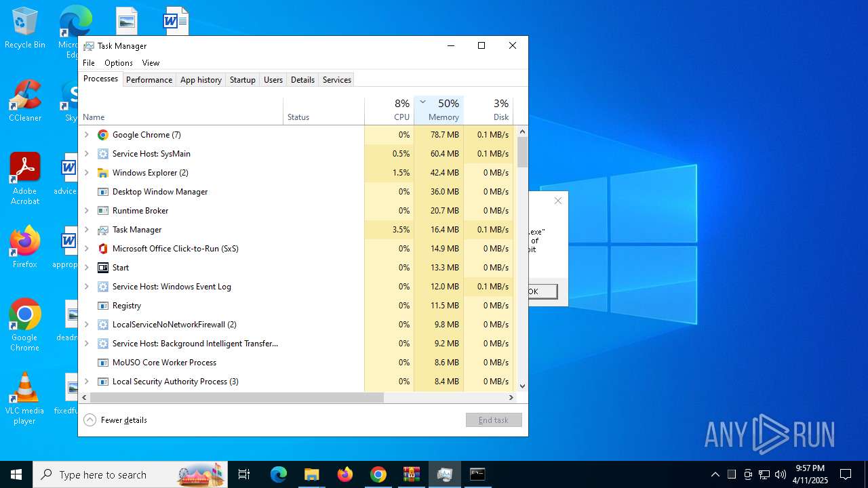Expand the Runtime Broker process group

86,211
